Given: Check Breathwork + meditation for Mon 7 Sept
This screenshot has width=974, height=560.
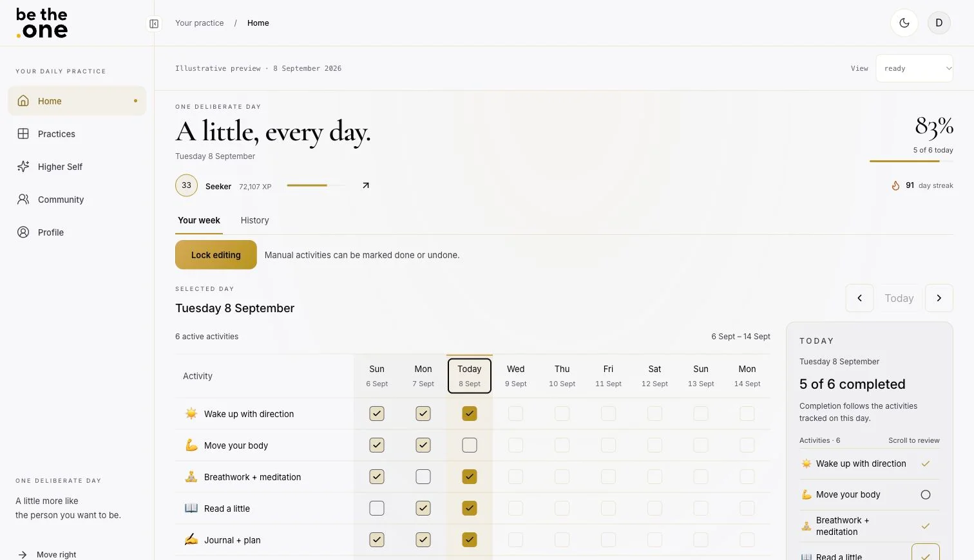Looking at the screenshot, I should click(x=423, y=477).
